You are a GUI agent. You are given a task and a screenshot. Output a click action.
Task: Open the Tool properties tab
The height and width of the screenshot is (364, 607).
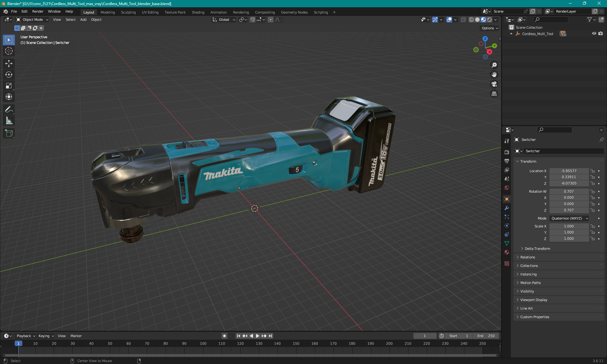click(507, 141)
